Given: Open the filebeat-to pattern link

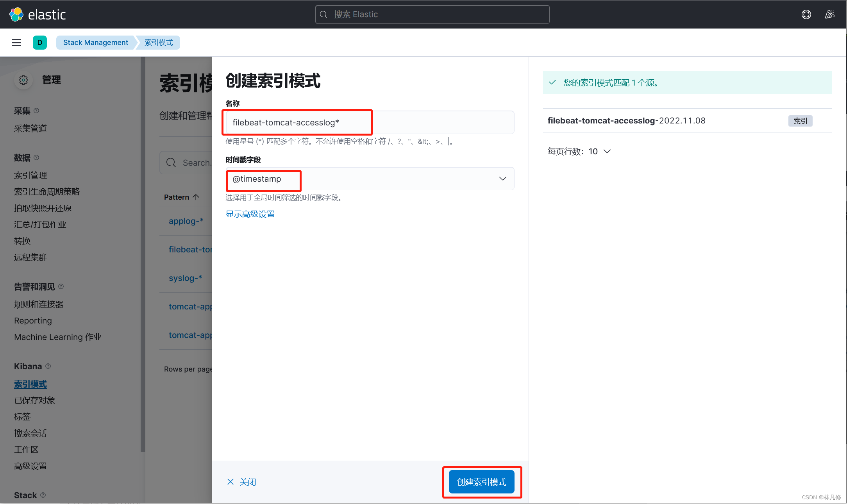Looking at the screenshot, I should (x=190, y=249).
